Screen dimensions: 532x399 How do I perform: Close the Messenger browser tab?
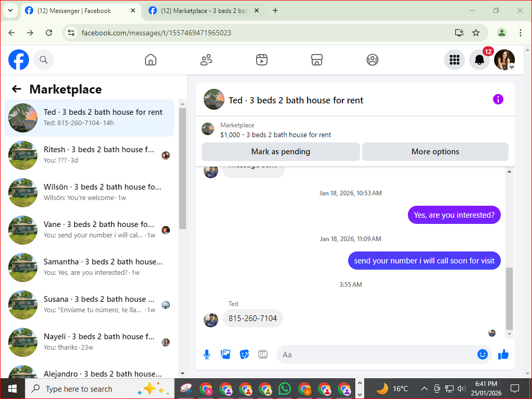coord(133,10)
